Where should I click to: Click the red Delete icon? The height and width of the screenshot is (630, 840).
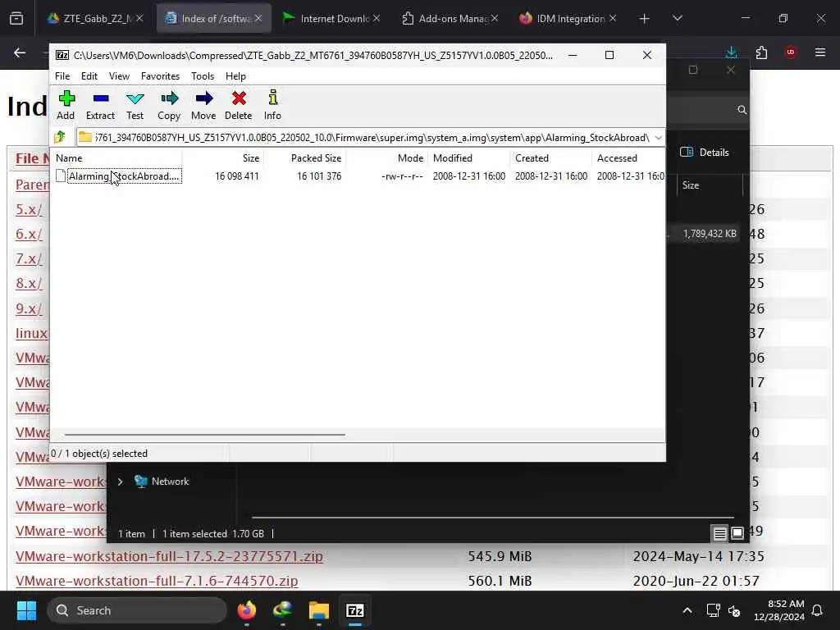coord(239,105)
